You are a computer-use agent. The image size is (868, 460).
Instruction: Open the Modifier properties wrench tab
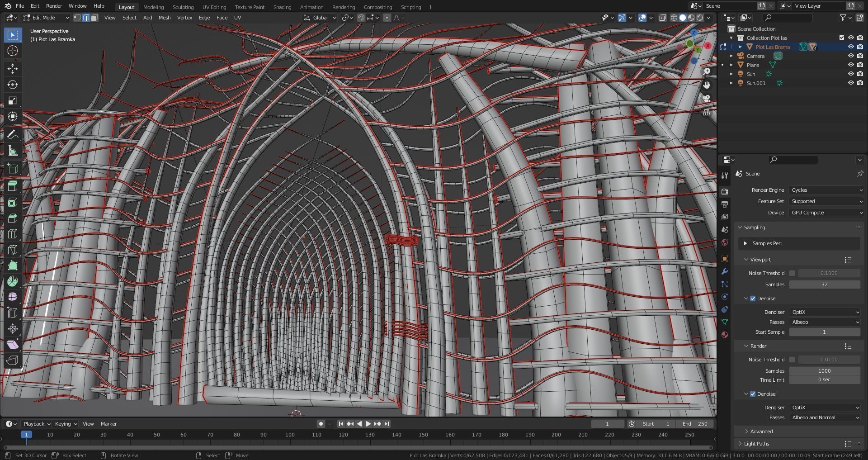click(725, 271)
